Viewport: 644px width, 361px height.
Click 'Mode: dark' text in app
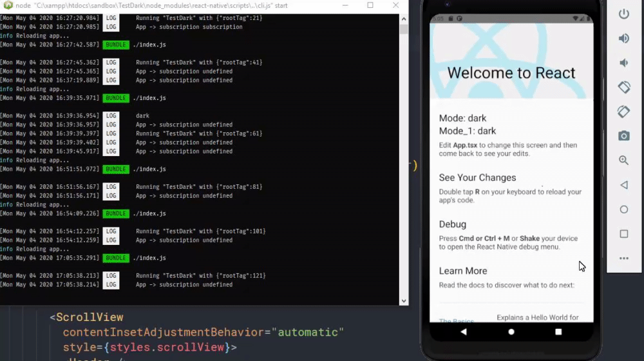tap(462, 119)
